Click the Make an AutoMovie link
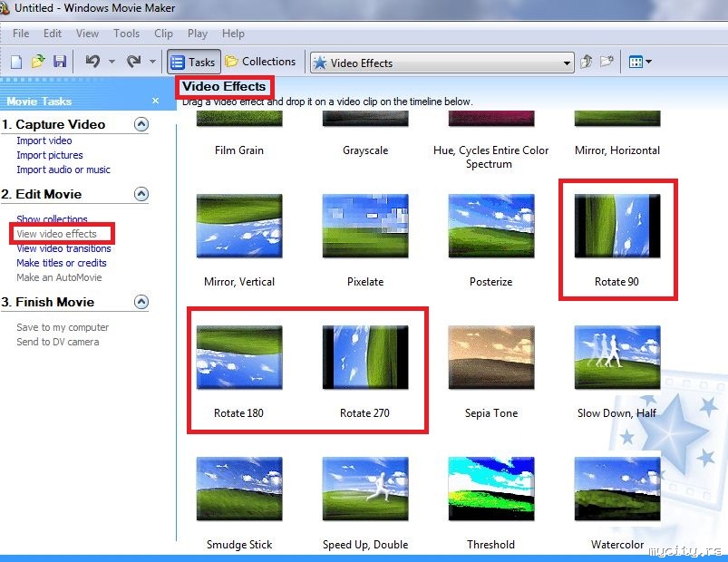 (x=59, y=277)
